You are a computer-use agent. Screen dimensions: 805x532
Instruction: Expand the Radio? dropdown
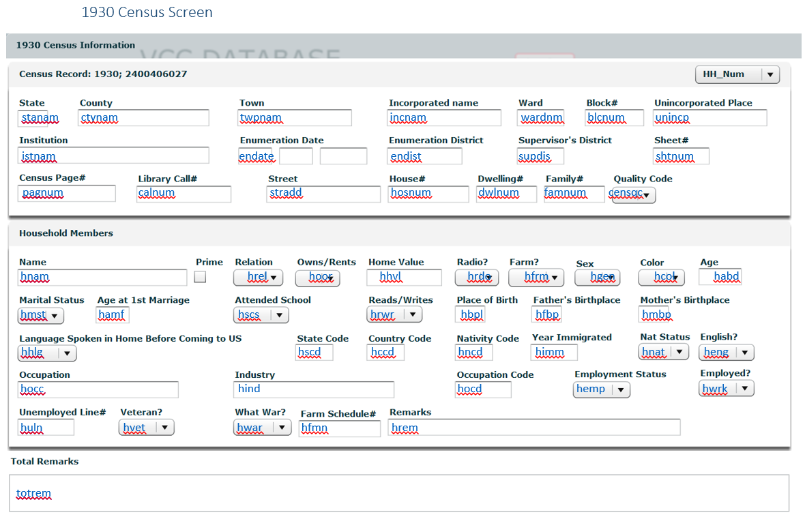pyautogui.click(x=476, y=278)
